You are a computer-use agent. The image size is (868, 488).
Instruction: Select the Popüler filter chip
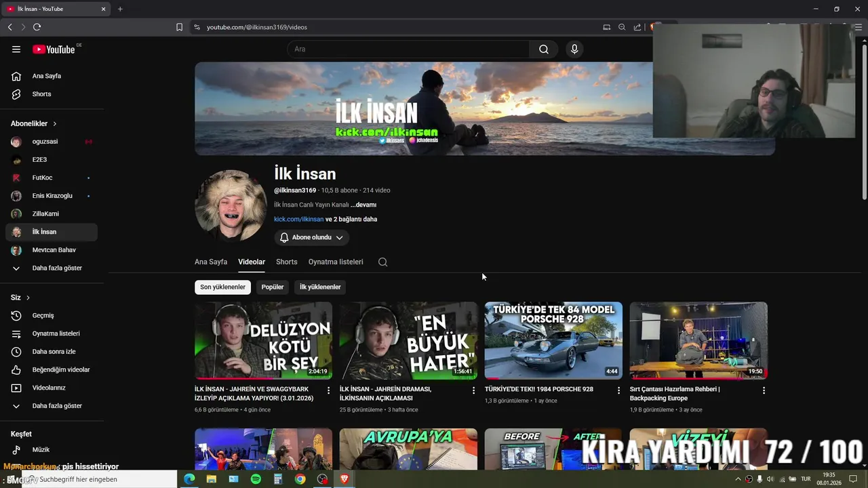[273, 287]
